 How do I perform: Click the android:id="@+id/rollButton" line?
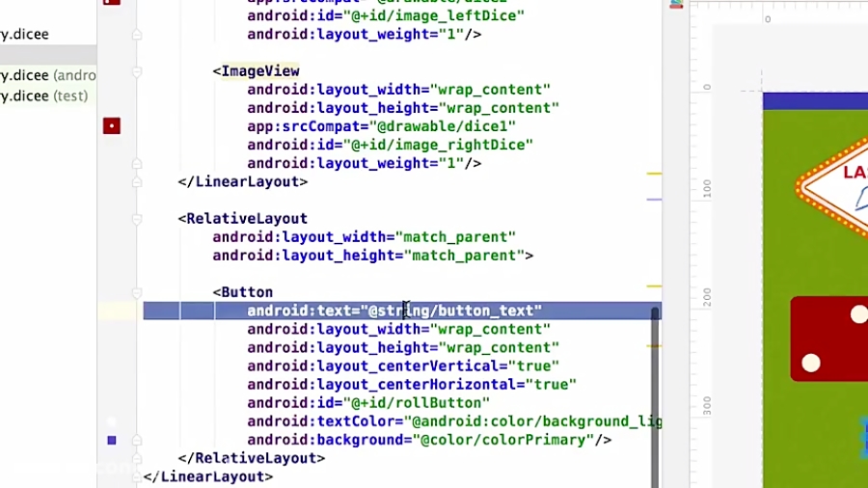(368, 403)
